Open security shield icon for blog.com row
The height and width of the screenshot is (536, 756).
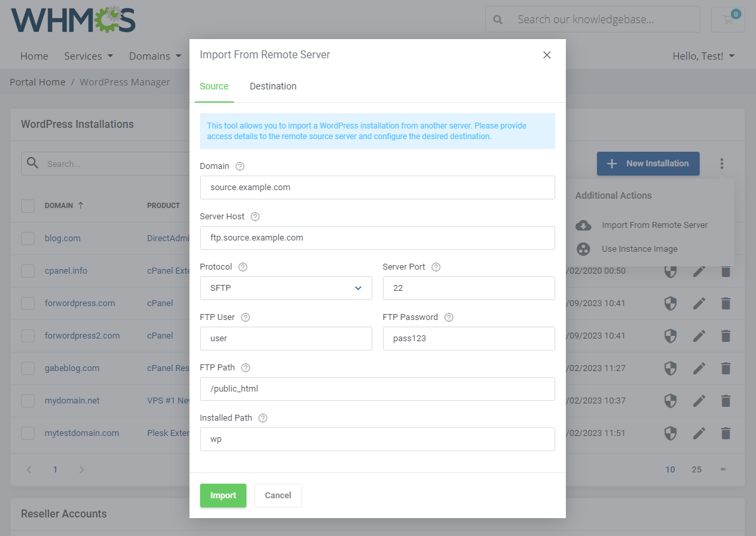[670, 238]
